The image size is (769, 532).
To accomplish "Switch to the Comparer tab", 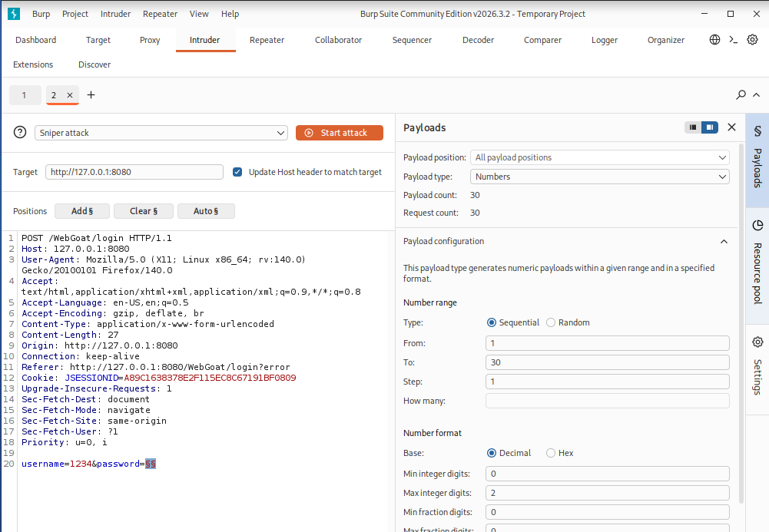I will (542, 40).
